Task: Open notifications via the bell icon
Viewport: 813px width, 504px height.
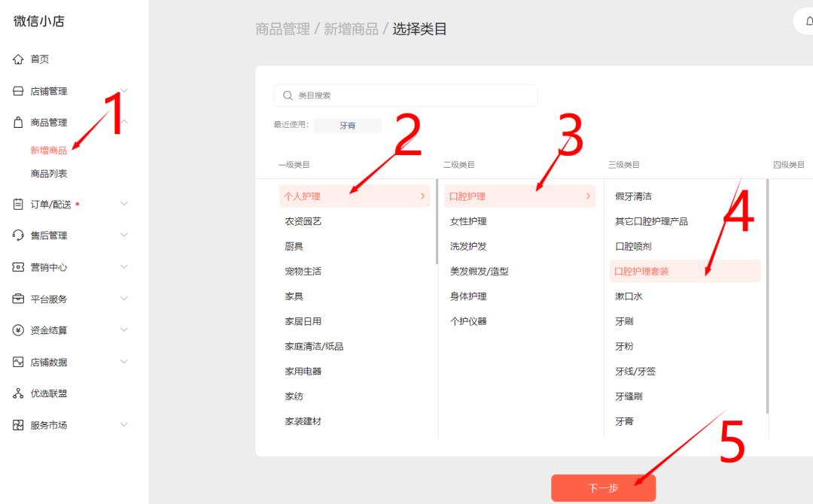Action: click(x=808, y=21)
